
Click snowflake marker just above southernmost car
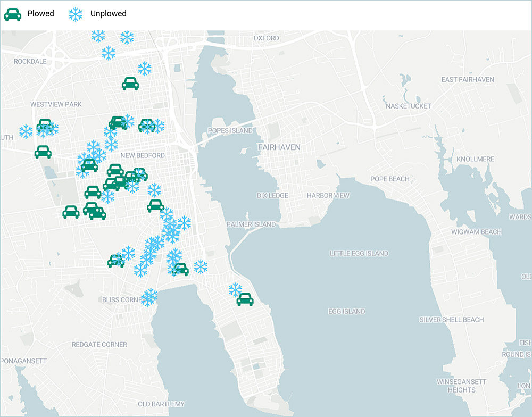click(x=235, y=289)
